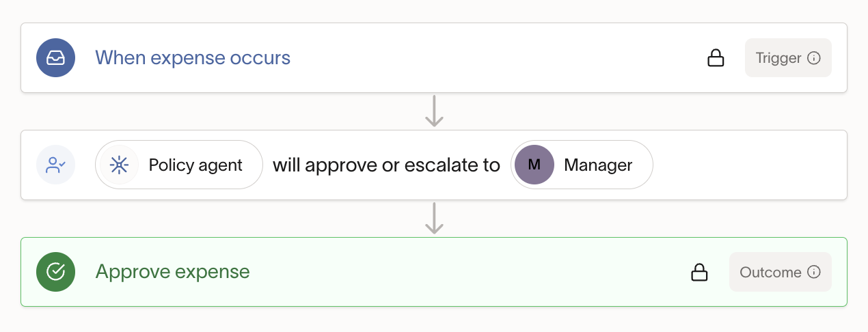The image size is (868, 332).
Task: Click the info icon inside the Outcome badge
Action: 814,272
